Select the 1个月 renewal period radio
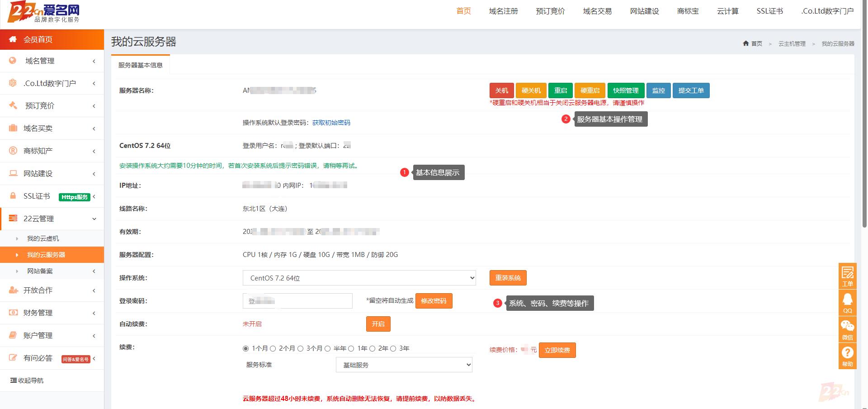Image resolution: width=868 pixels, height=409 pixels. pyautogui.click(x=245, y=348)
